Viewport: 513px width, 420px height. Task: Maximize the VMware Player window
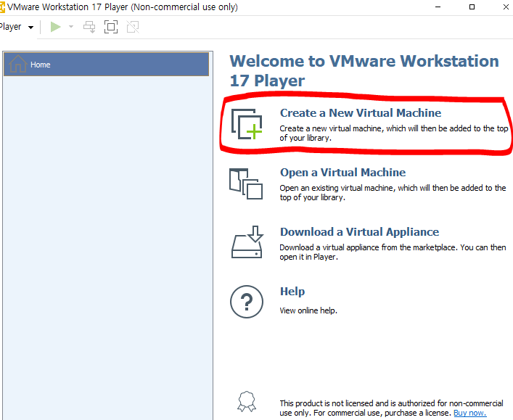coord(472,7)
